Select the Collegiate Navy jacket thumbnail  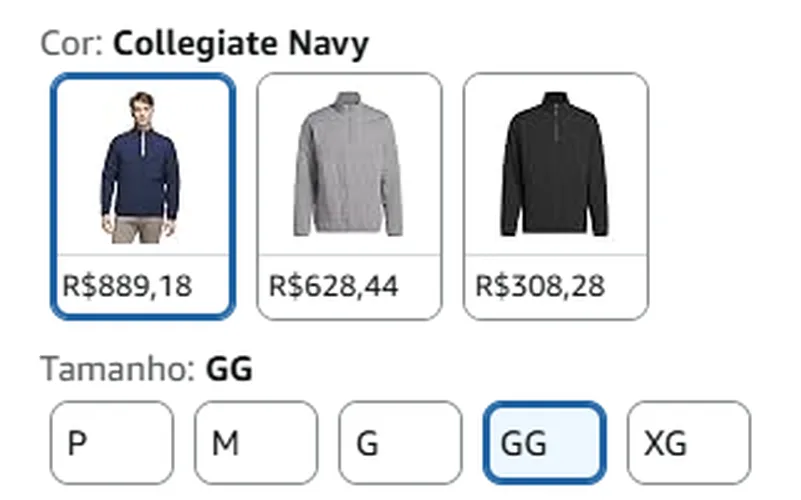pos(143,196)
